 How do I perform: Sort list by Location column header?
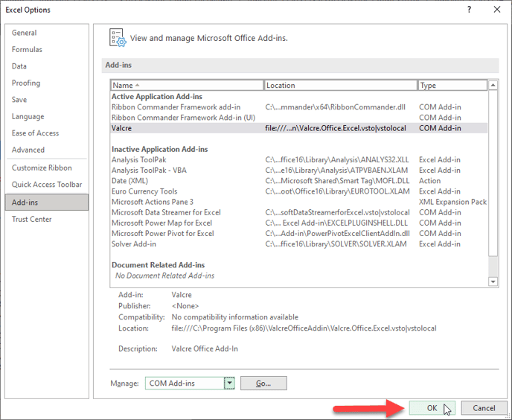[340, 86]
